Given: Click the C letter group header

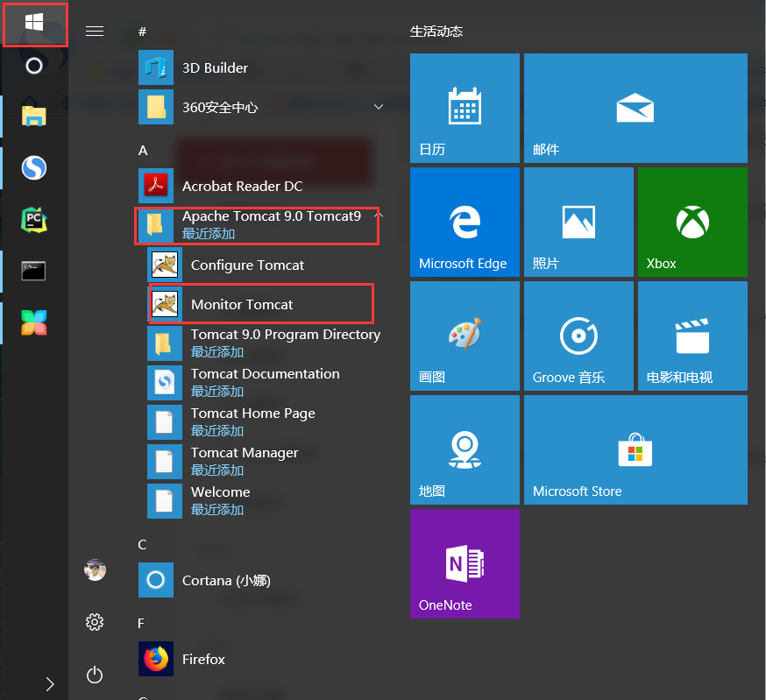Looking at the screenshot, I should (142, 544).
